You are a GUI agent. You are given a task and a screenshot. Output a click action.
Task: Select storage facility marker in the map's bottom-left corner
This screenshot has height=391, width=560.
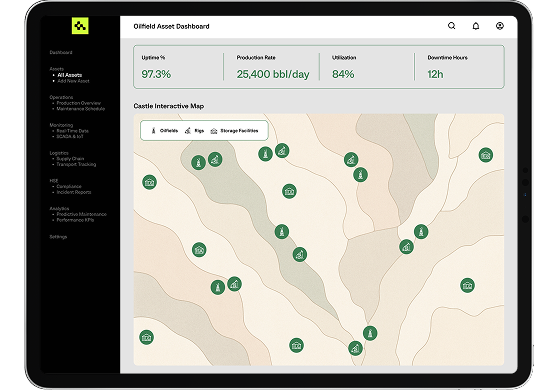click(x=146, y=337)
